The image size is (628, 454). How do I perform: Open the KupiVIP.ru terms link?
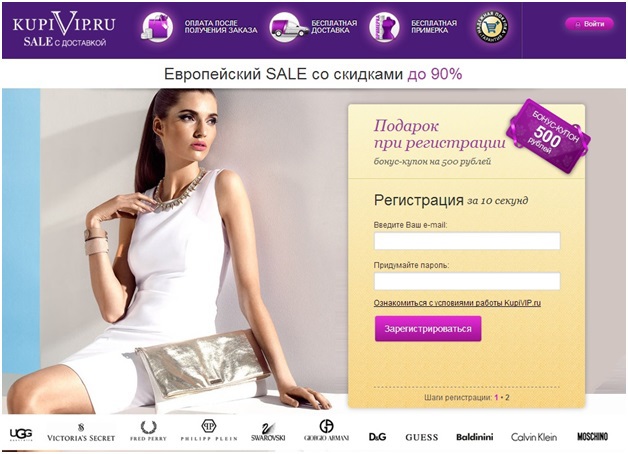(x=457, y=303)
